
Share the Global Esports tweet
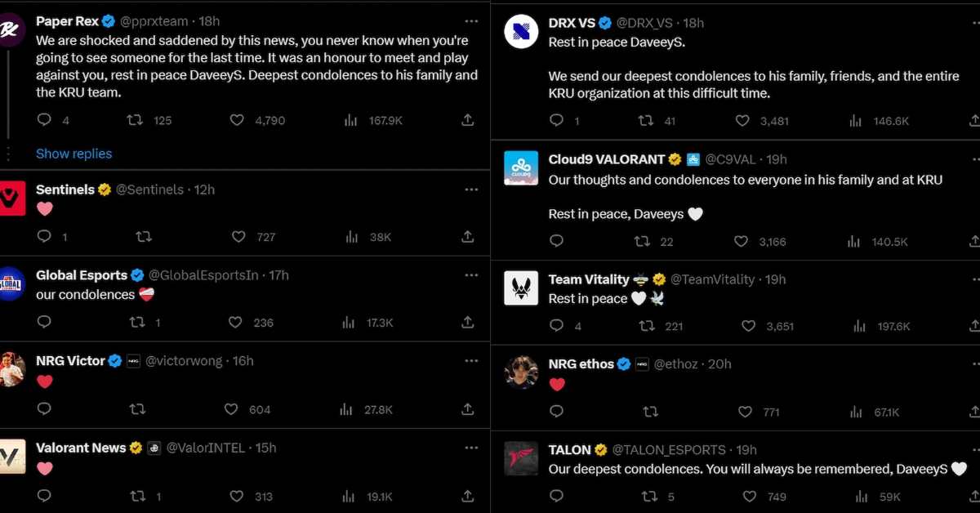pyautogui.click(x=468, y=322)
